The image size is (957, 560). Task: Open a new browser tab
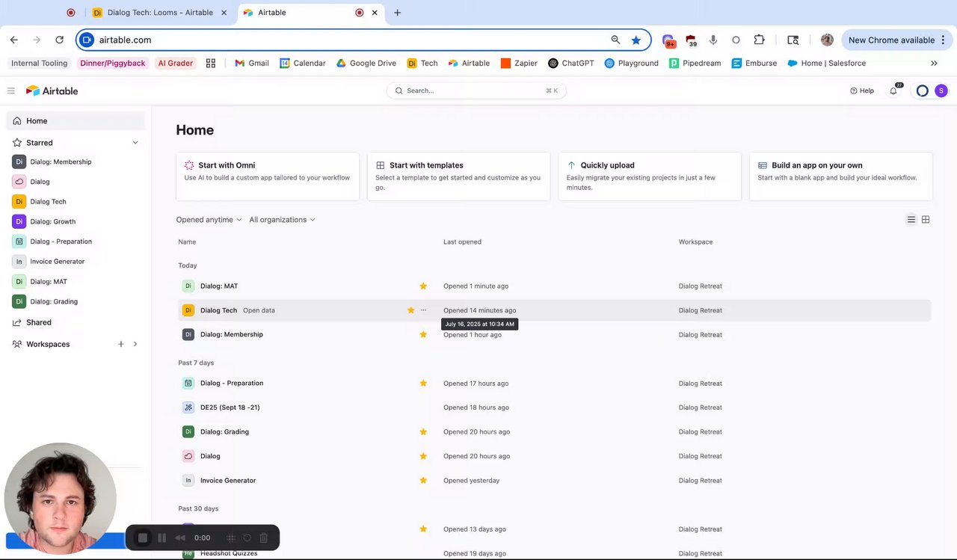click(x=397, y=13)
